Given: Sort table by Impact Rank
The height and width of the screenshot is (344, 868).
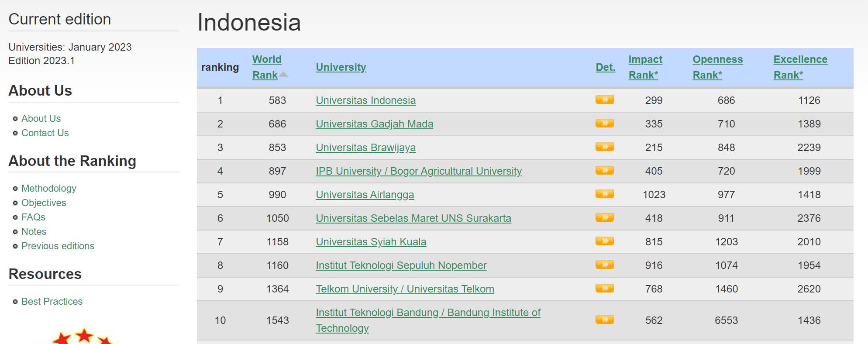Looking at the screenshot, I should pos(645,66).
